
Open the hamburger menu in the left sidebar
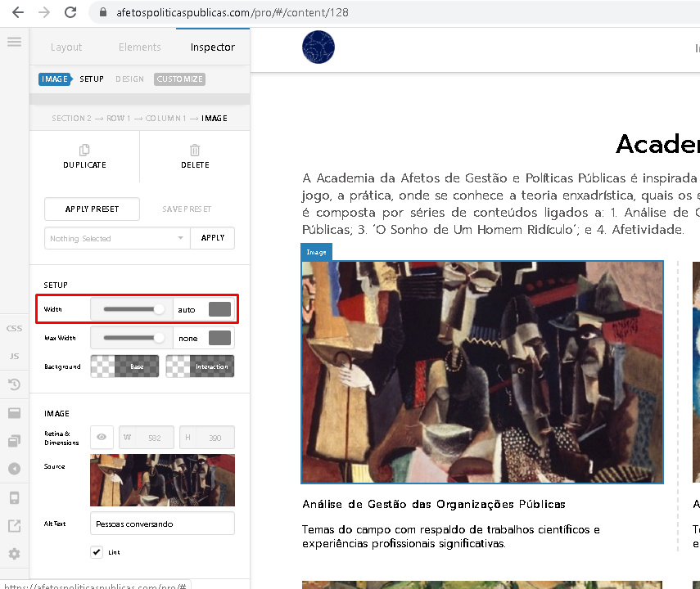point(14,42)
